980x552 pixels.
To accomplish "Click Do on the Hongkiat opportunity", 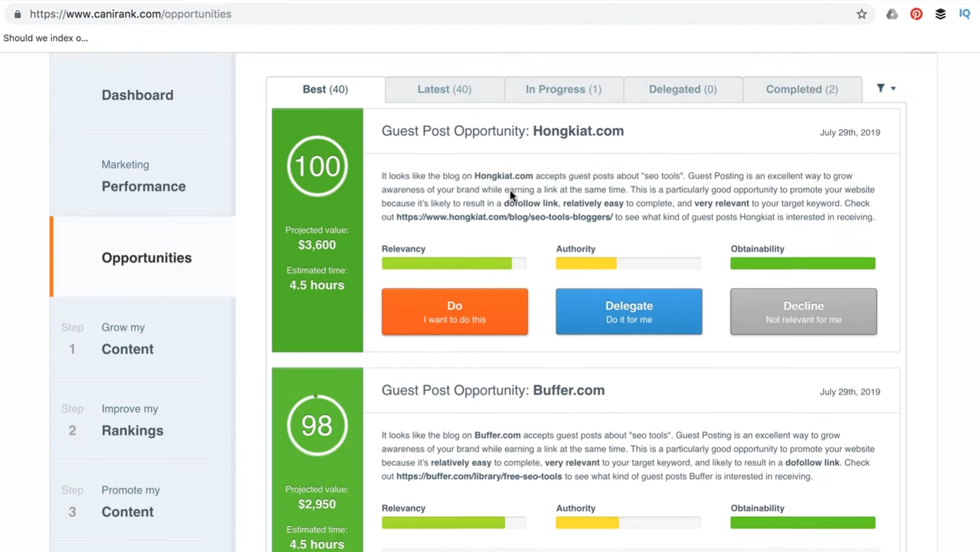I will click(454, 311).
